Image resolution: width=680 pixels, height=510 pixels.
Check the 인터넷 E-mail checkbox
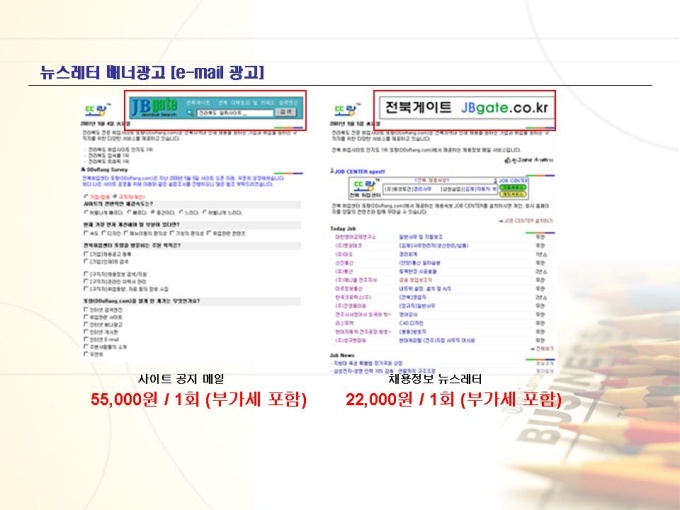[86, 339]
